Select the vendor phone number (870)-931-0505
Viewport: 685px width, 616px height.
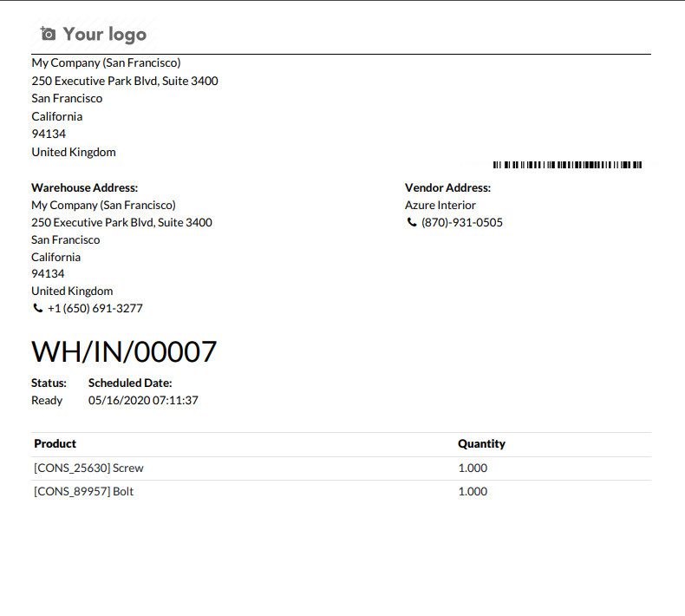pos(462,222)
